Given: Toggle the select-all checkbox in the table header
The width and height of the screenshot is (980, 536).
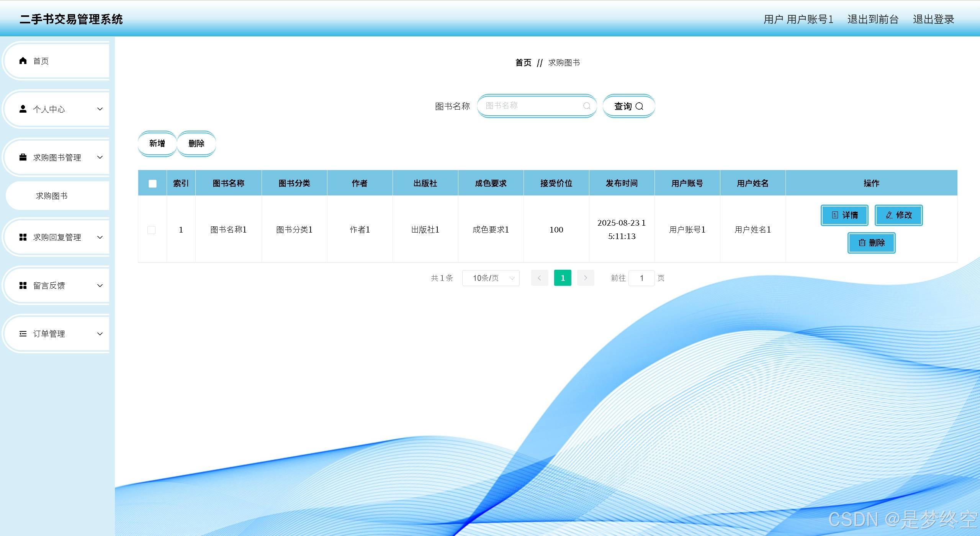Looking at the screenshot, I should coord(152,184).
